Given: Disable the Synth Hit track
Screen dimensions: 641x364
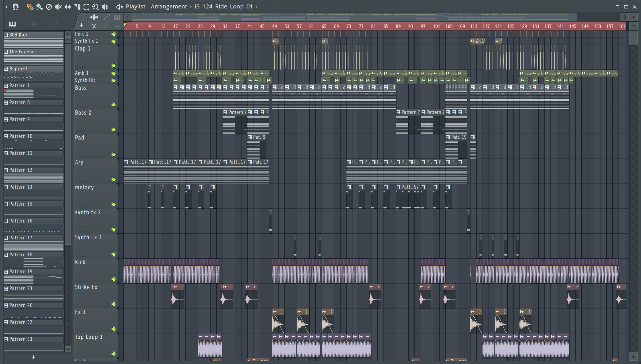Looking at the screenshot, I should (114, 80).
